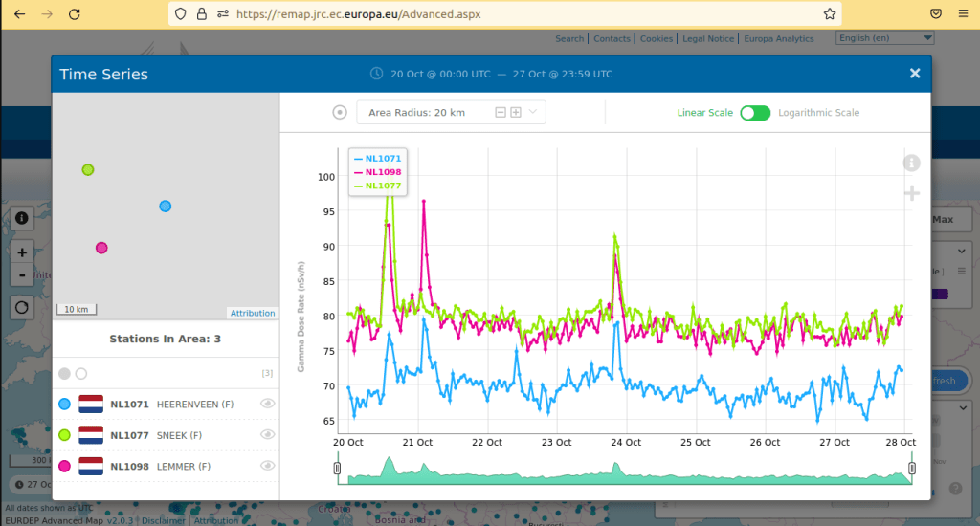Click the plus icon beside the chart
Image resolution: width=980 pixels, height=526 pixels.
point(911,194)
